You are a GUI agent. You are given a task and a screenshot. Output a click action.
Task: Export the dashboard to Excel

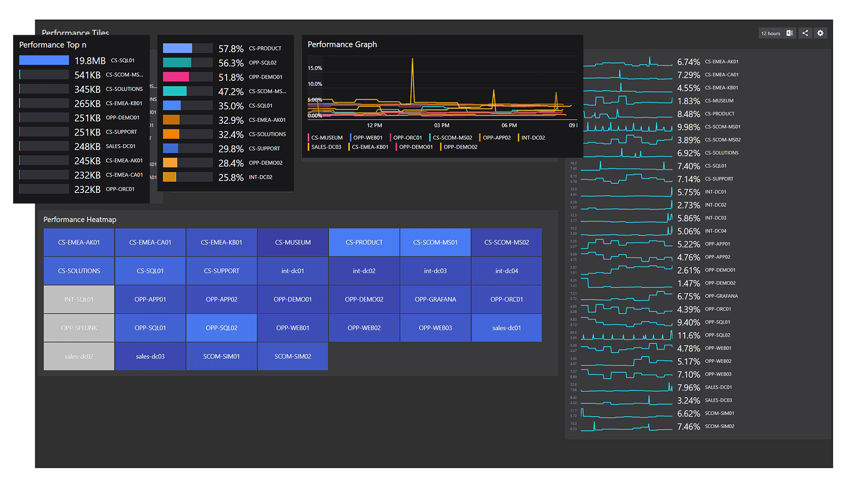coord(790,33)
